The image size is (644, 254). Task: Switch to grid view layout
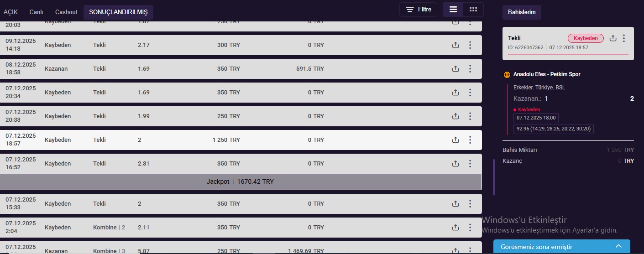(x=473, y=10)
